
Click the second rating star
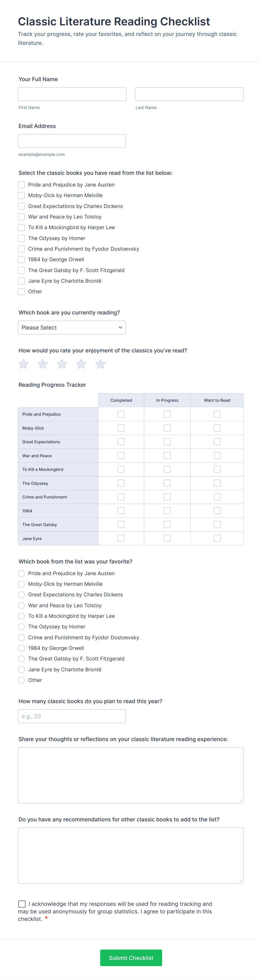tap(43, 364)
